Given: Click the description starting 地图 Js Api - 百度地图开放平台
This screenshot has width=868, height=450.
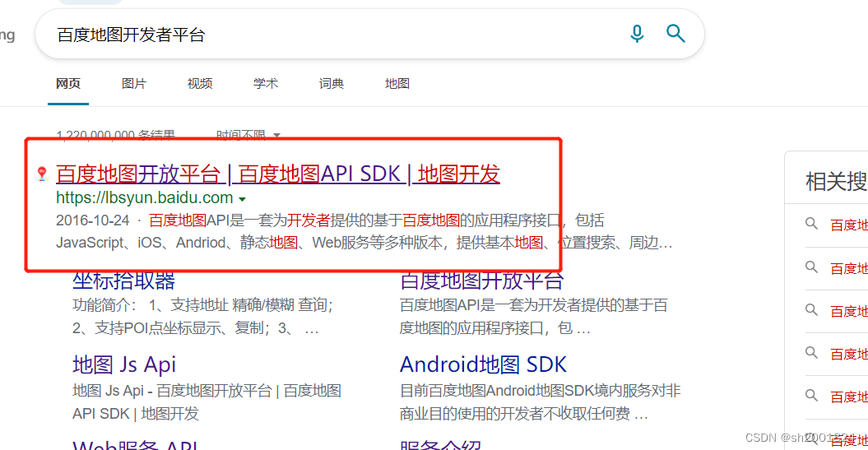Looking at the screenshot, I should pyautogui.click(x=207, y=402).
